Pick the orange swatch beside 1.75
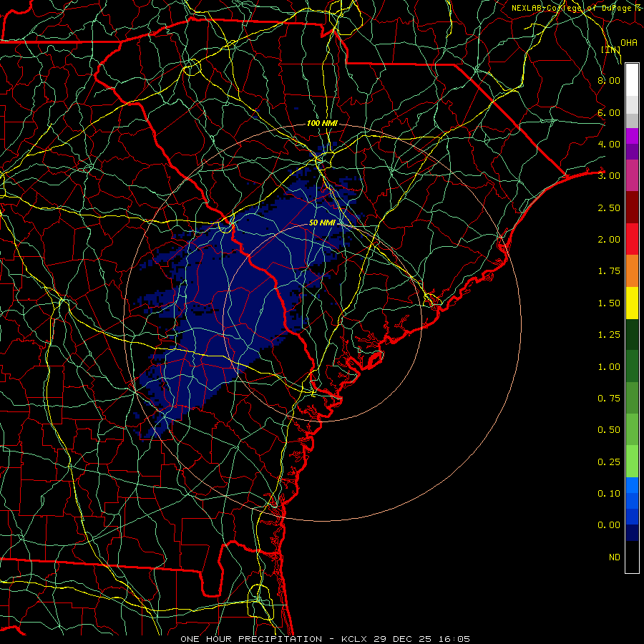The image size is (644, 644). pos(632,271)
